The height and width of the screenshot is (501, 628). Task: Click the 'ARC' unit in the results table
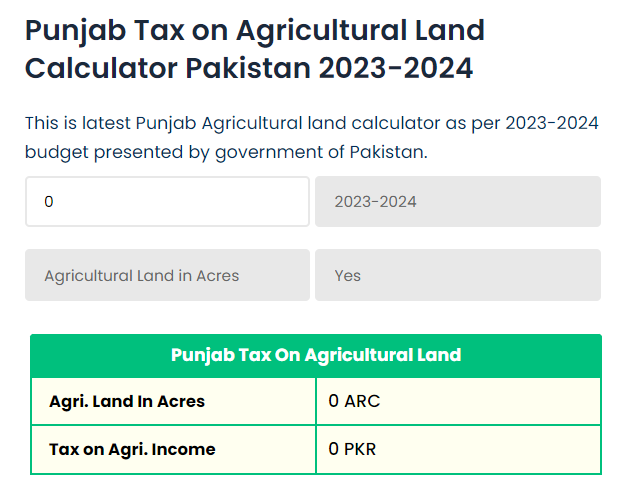[362, 402]
